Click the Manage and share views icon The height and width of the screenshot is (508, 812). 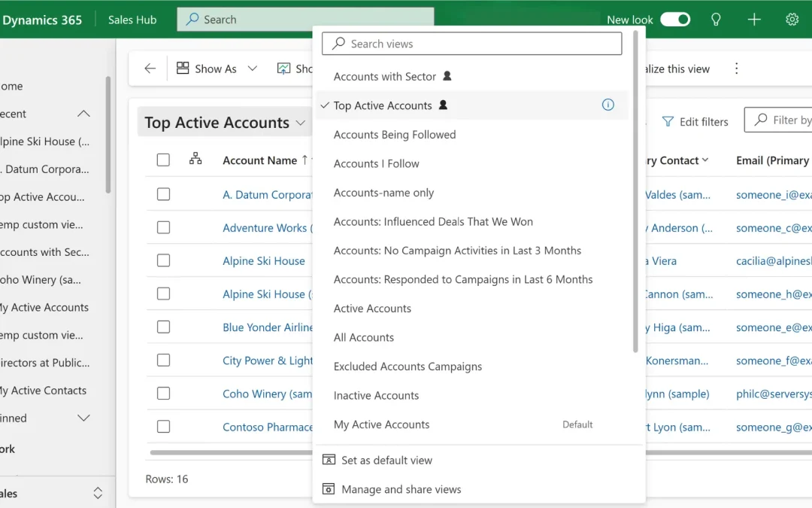329,489
